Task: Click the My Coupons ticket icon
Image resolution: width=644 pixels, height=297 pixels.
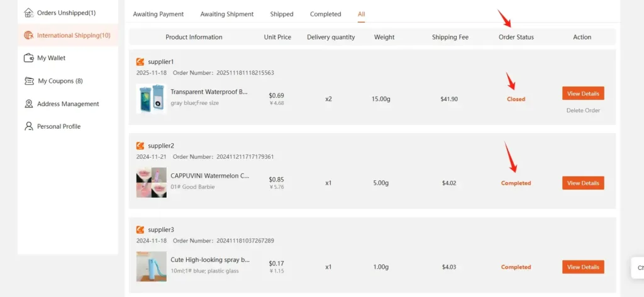Action: pos(29,81)
